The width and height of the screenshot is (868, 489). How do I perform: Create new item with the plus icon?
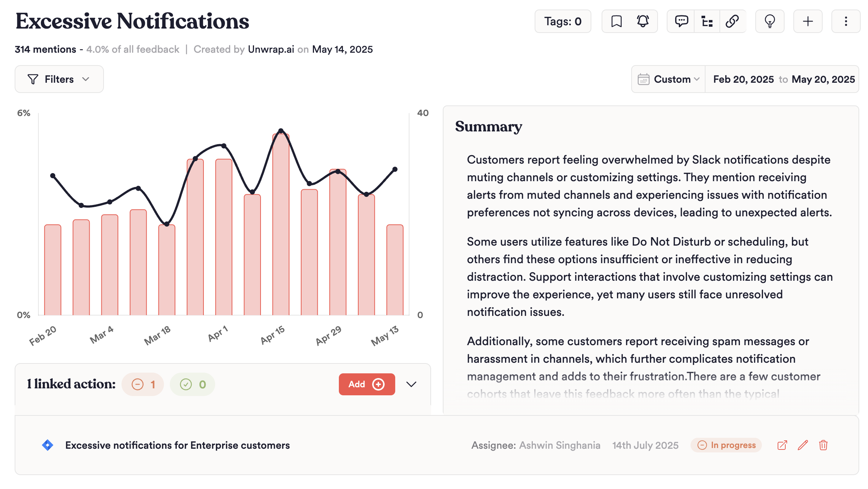(x=808, y=21)
